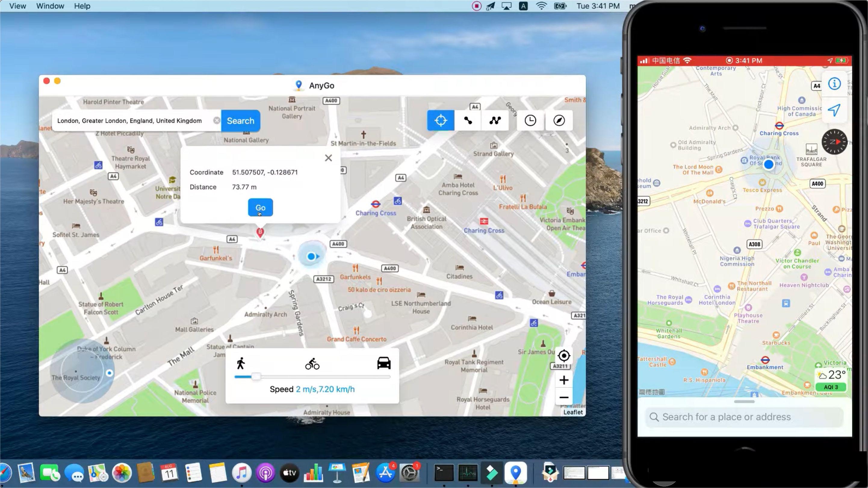Screen dimensions: 868x488
Task: Select driving car speed icon
Action: [x=384, y=363]
